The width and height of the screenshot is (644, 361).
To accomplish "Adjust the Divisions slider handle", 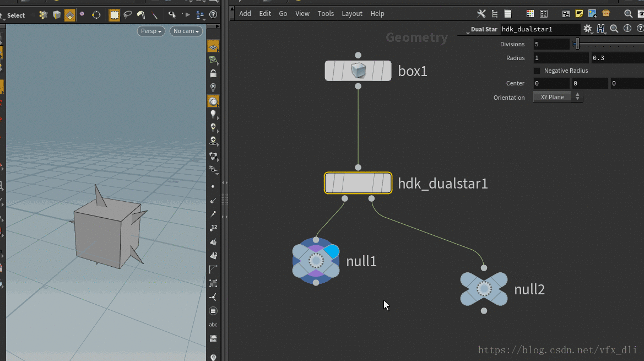I will coord(577,44).
